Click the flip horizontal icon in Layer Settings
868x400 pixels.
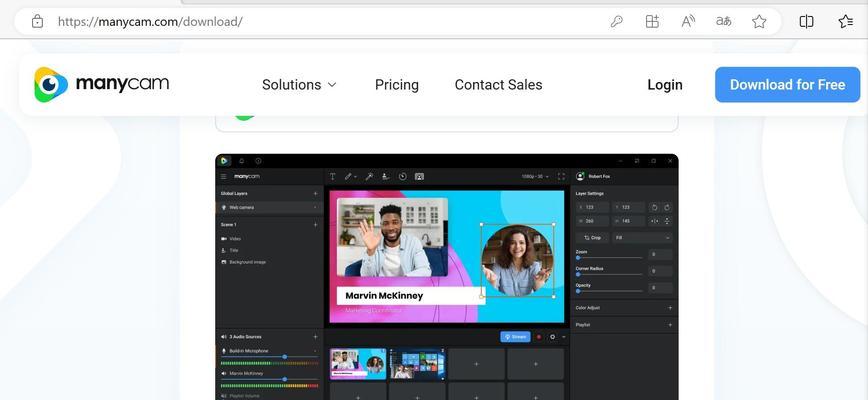pos(654,221)
